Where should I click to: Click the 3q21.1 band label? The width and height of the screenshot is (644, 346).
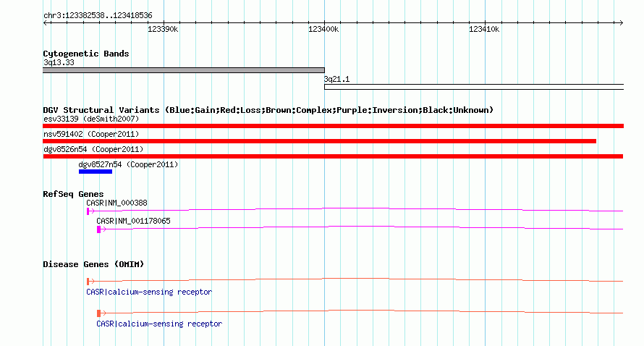[336, 79]
